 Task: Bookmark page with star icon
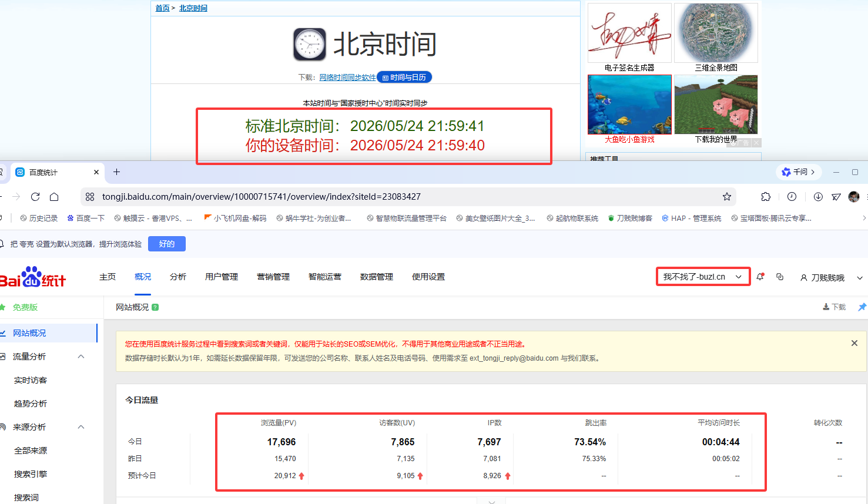click(x=727, y=197)
